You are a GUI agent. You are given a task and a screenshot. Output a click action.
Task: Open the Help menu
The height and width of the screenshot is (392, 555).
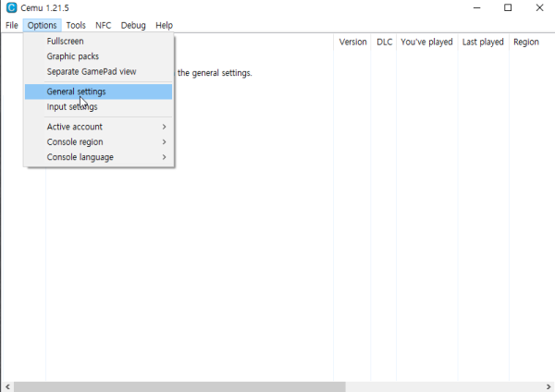point(164,25)
